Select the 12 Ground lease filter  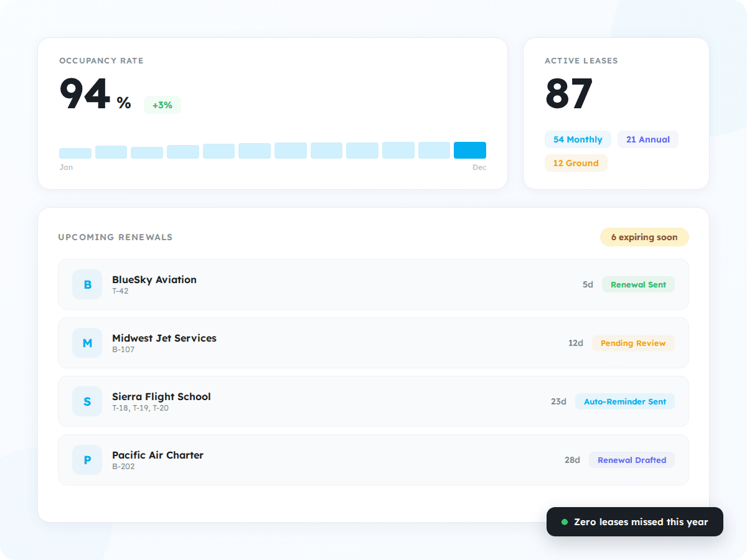576,163
